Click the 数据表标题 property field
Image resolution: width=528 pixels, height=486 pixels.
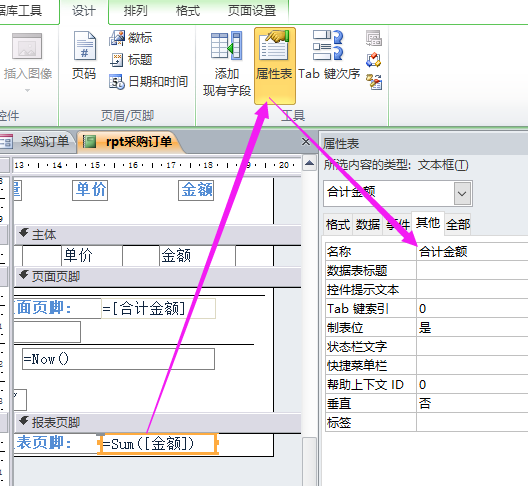(472, 270)
